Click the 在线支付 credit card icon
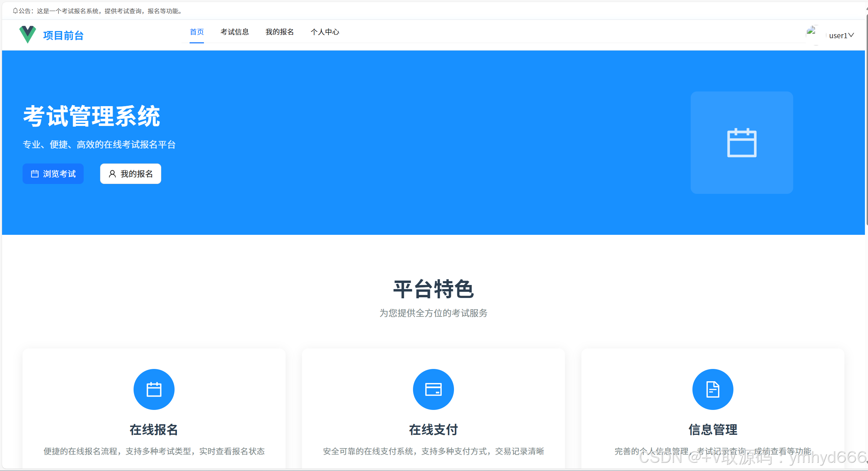Image resolution: width=868 pixels, height=471 pixels. click(433, 389)
